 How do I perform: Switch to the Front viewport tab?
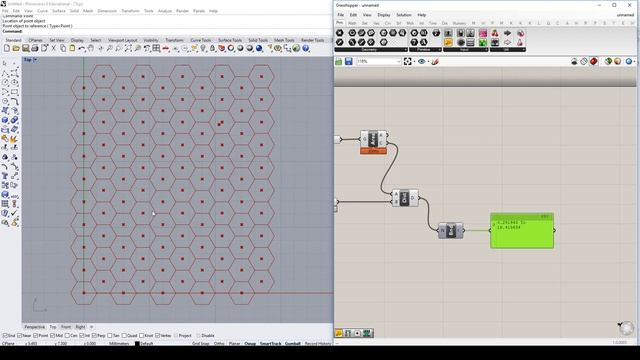66,327
